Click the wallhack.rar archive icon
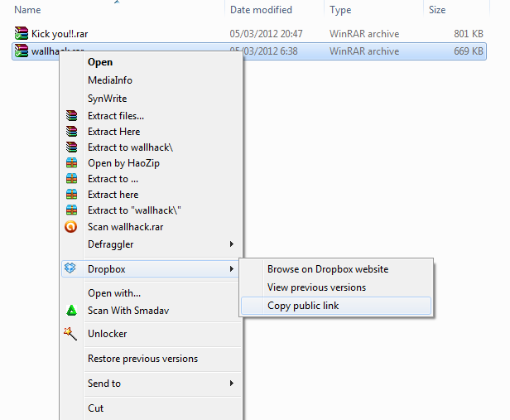The image size is (510, 420). pyautogui.click(x=22, y=51)
